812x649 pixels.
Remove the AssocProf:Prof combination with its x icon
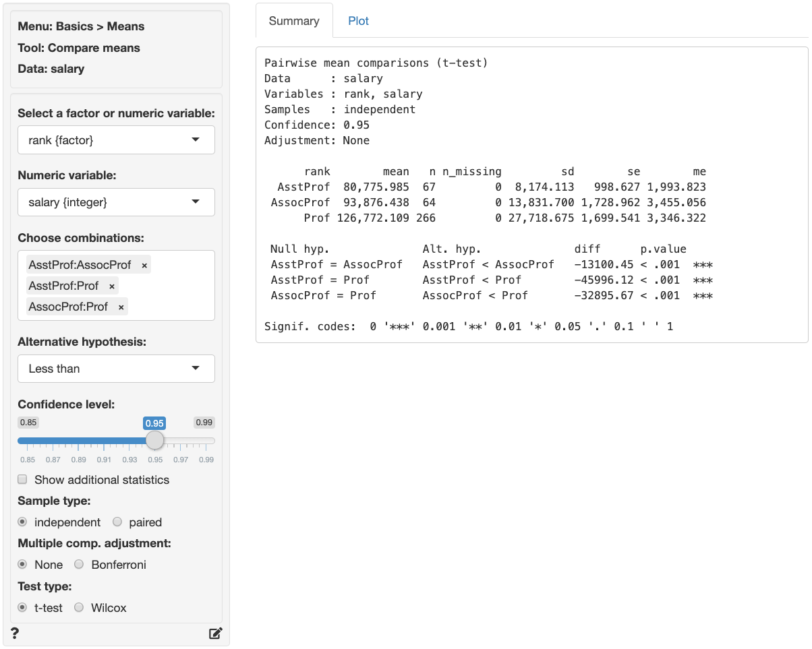[120, 307]
